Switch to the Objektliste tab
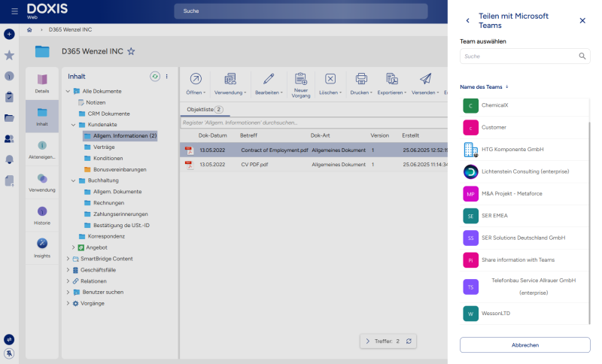This screenshot has width=602, height=364. [205, 109]
